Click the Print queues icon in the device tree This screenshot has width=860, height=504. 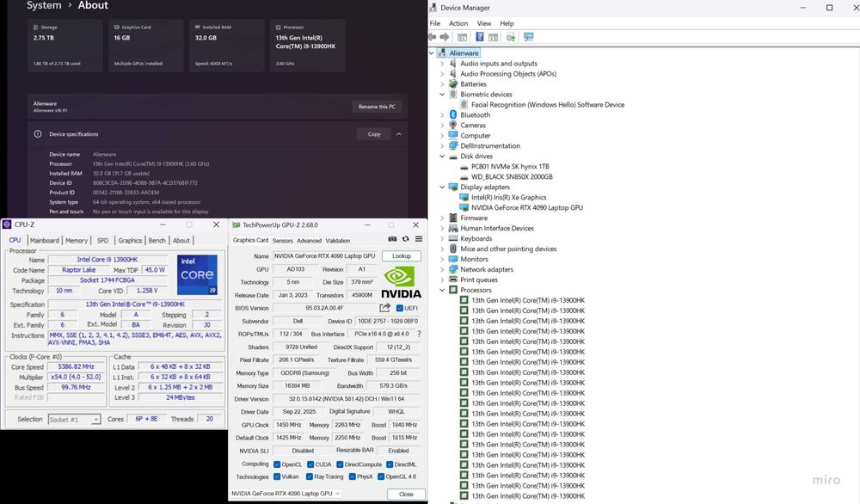(x=453, y=280)
